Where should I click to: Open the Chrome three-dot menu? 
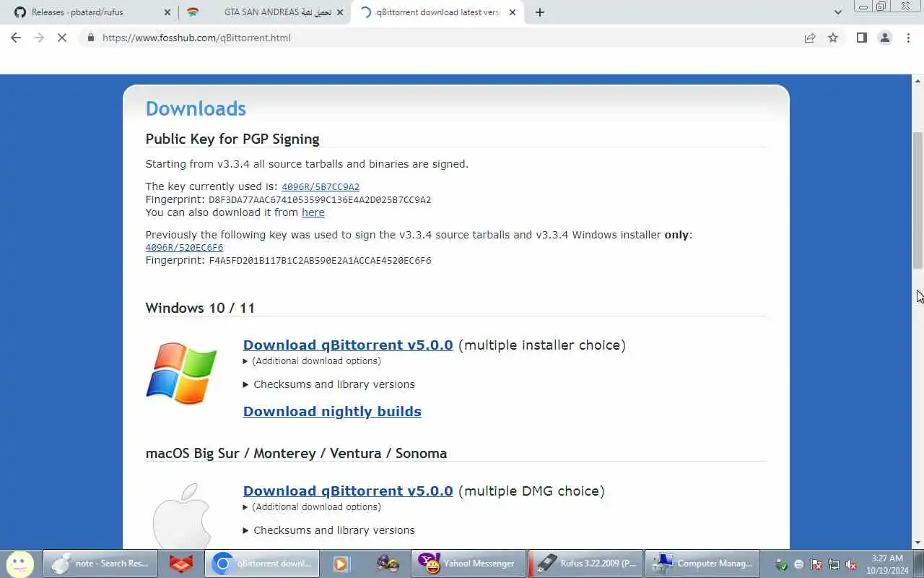(x=908, y=38)
